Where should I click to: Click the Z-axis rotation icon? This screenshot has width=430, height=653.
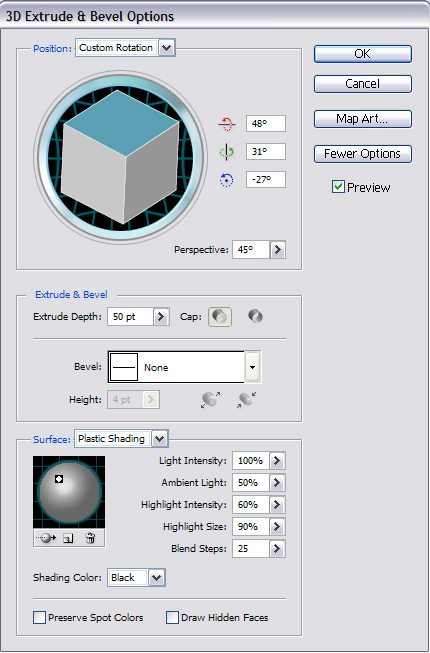point(226,180)
